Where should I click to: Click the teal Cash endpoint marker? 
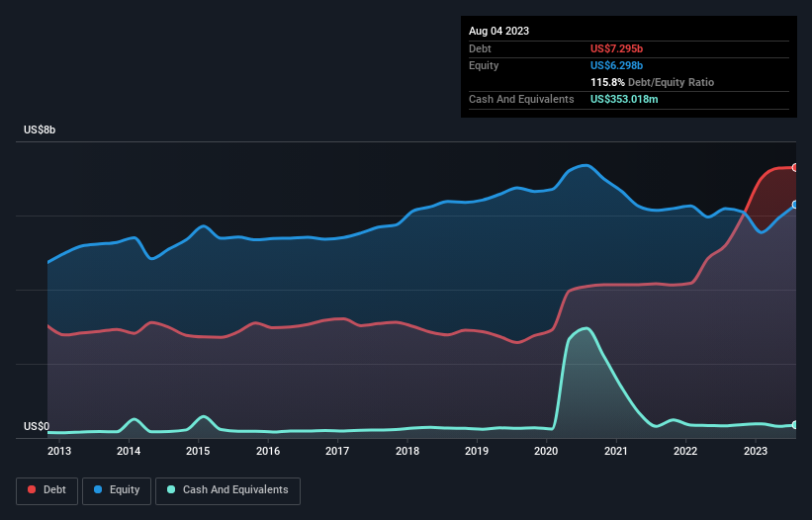tap(795, 425)
